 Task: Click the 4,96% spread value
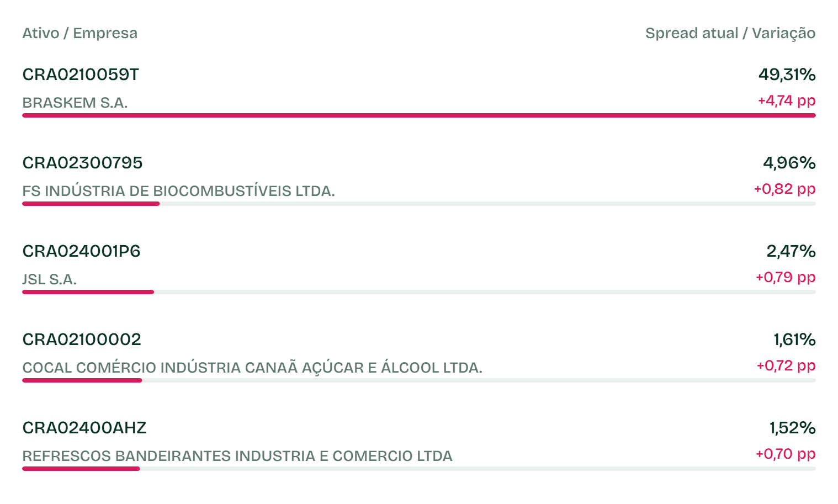789,163
